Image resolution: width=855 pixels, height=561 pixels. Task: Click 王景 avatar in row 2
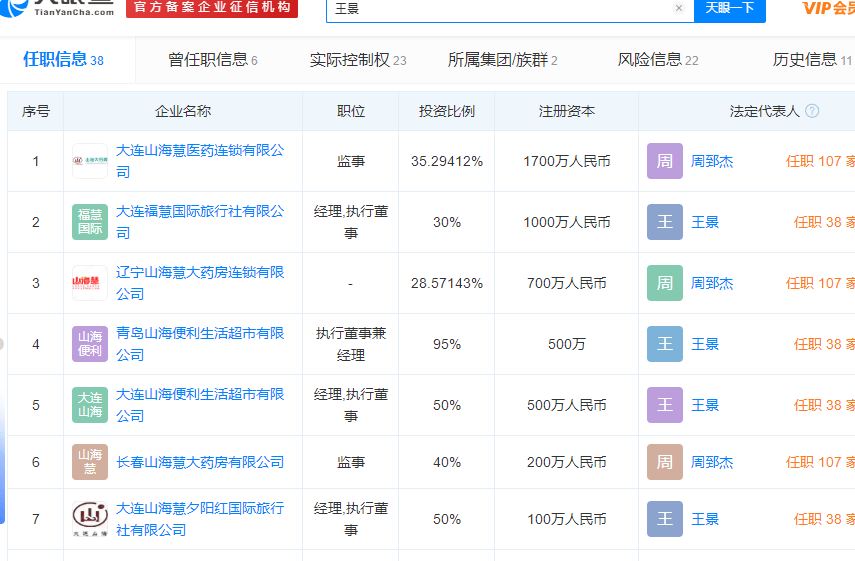(x=665, y=222)
